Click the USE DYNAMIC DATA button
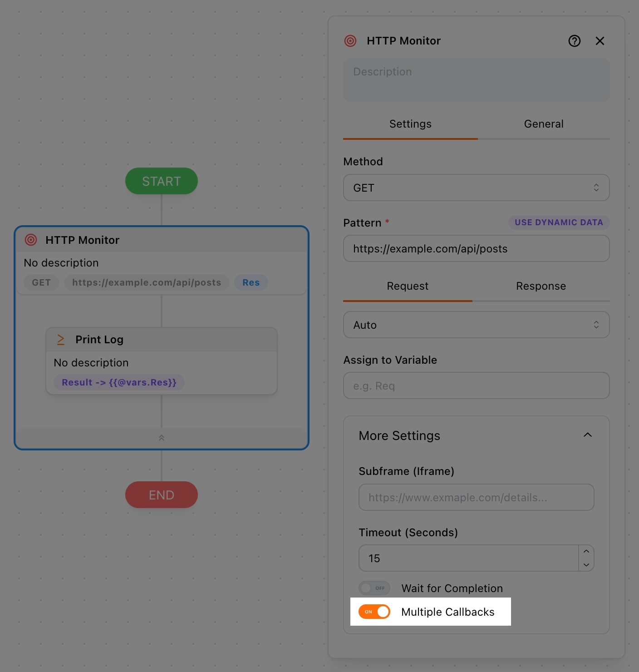This screenshot has width=639, height=672. (559, 222)
